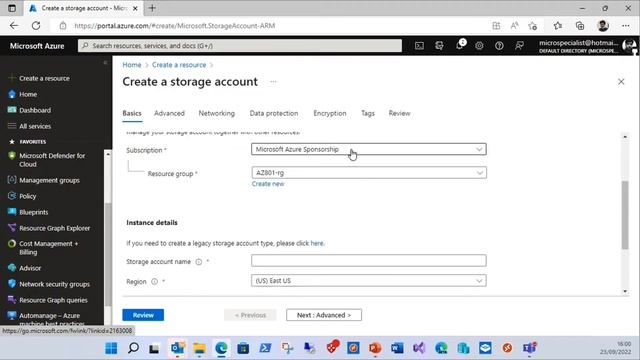Refresh the browser page
The width and height of the screenshot is (640, 360).
coord(36,26)
